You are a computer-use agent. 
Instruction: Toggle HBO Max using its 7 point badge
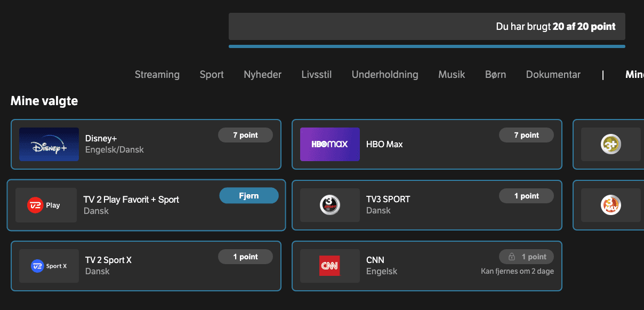[526, 134]
